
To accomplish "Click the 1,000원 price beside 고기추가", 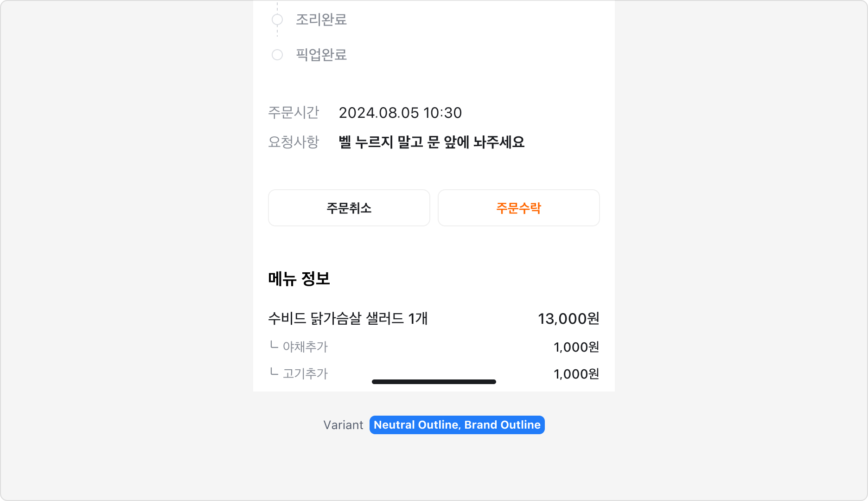I will click(x=576, y=373).
